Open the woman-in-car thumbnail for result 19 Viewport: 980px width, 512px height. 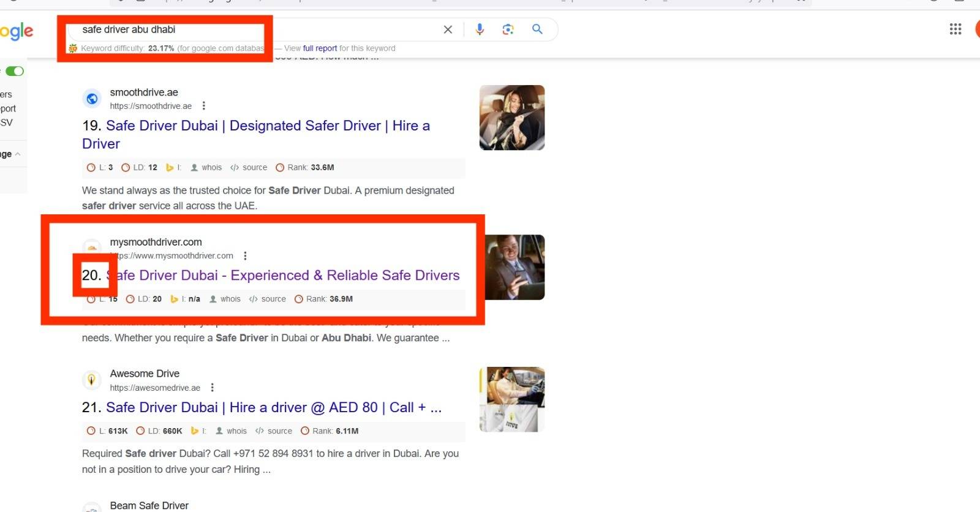512,118
